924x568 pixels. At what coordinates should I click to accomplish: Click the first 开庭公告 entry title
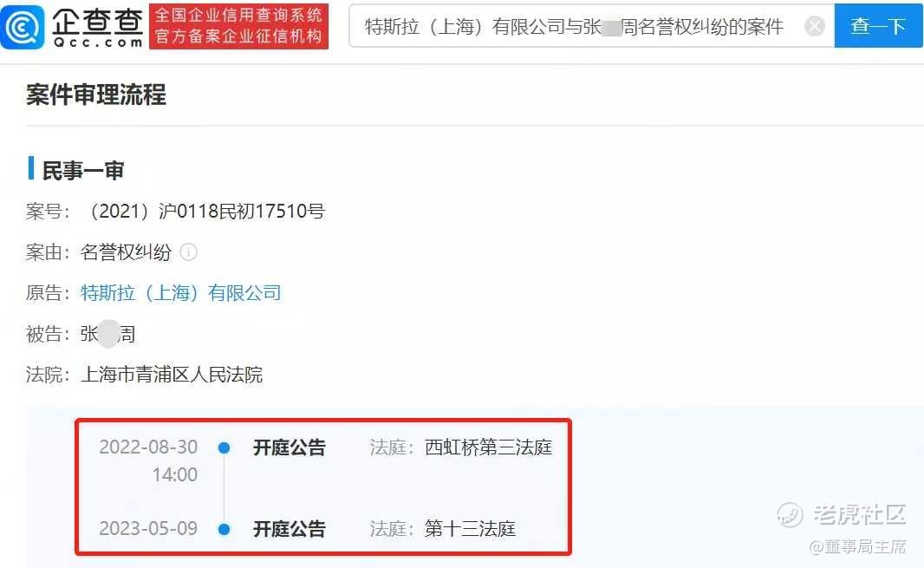click(290, 447)
